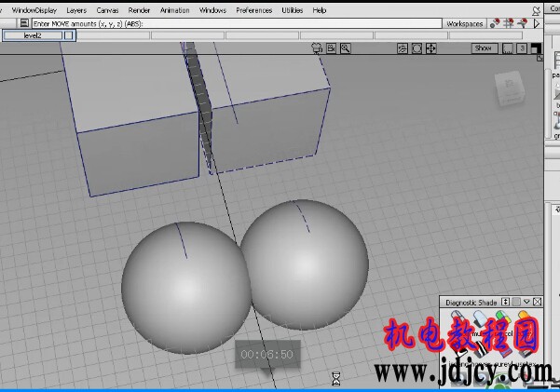
Task: Click the viewport zoom magnifier icon
Action: click(345, 47)
